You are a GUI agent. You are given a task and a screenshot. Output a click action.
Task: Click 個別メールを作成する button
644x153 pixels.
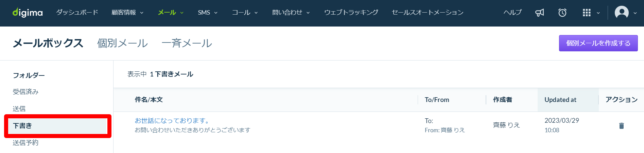click(598, 43)
